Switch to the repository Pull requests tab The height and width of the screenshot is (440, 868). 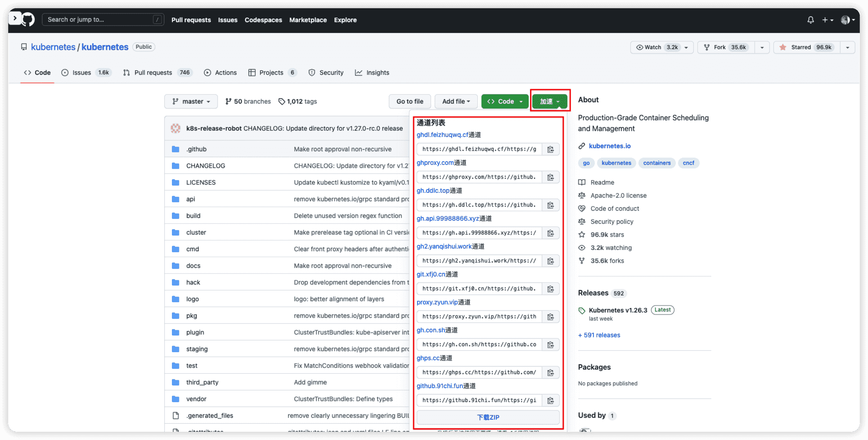157,73
